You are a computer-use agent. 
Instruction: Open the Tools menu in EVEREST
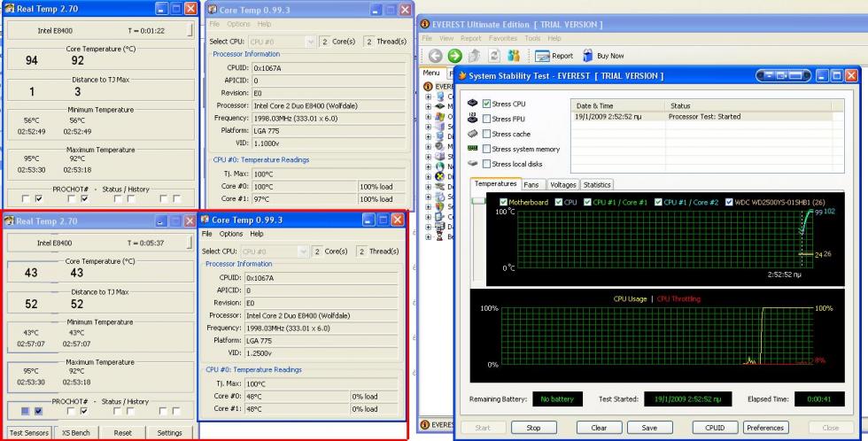[x=532, y=38]
